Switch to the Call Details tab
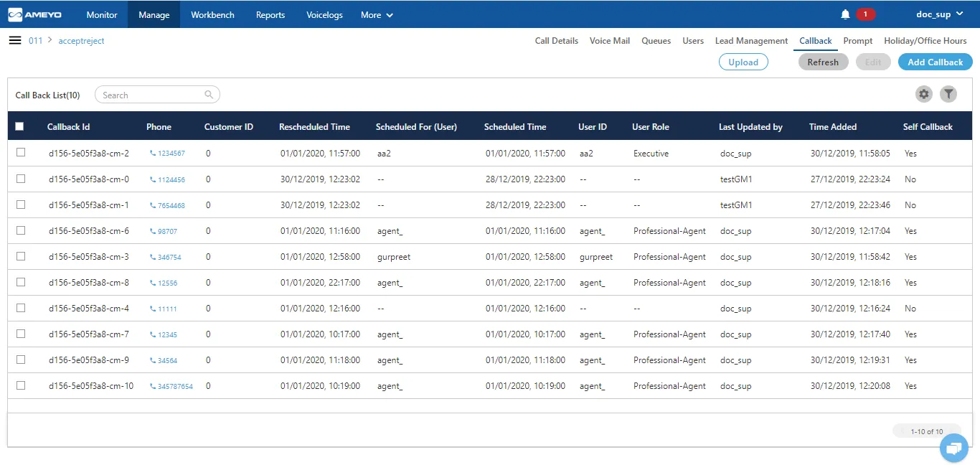 (x=557, y=41)
